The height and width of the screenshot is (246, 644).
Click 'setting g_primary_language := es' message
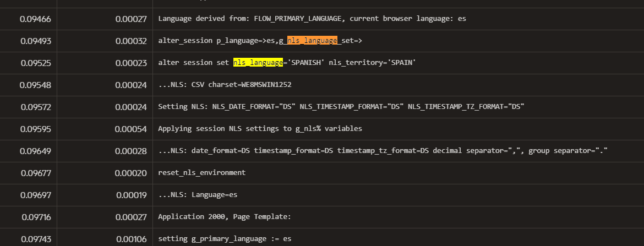[x=225, y=239]
